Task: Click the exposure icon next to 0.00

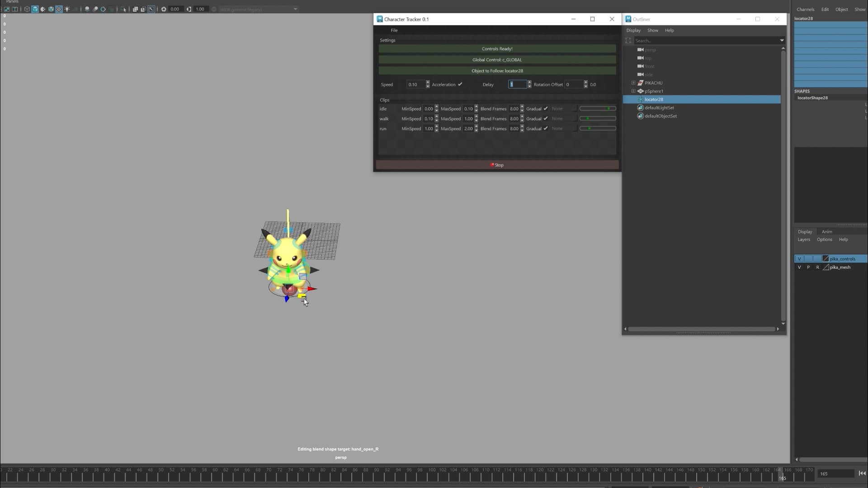Action: (x=164, y=9)
